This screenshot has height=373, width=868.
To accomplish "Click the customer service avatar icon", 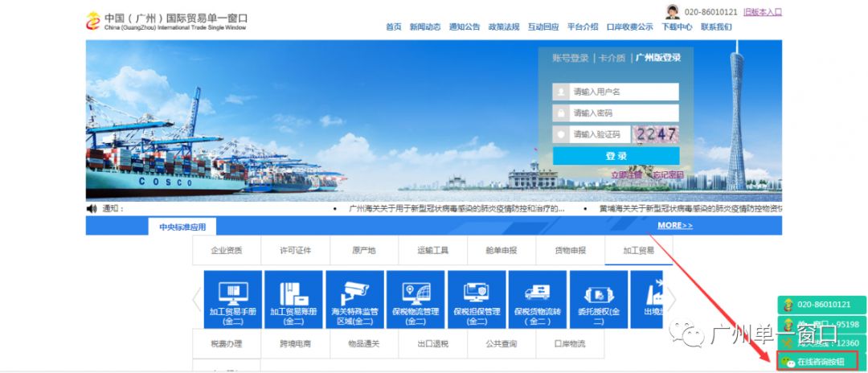I will (673, 11).
